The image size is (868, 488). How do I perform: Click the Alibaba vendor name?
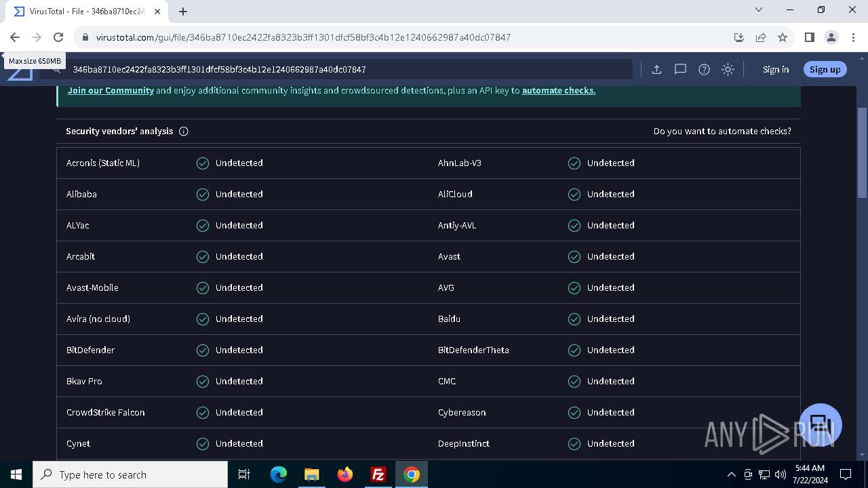click(81, 194)
